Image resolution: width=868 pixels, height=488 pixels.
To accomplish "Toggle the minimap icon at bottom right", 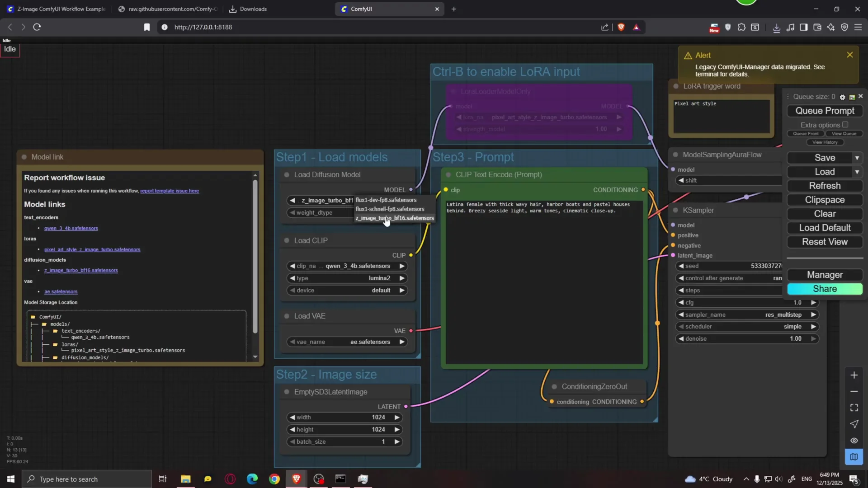I will point(854,457).
